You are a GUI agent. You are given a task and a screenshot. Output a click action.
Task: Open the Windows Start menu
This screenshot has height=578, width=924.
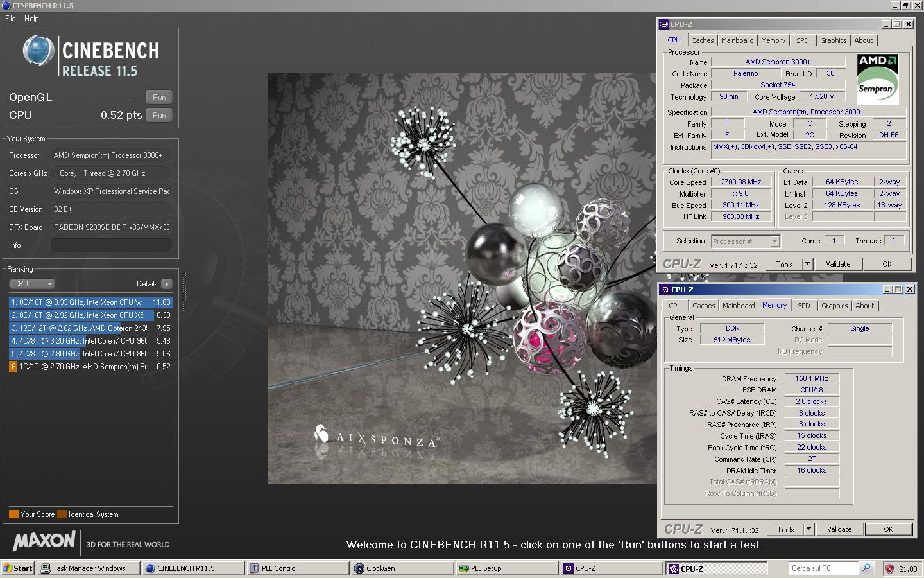(x=17, y=568)
